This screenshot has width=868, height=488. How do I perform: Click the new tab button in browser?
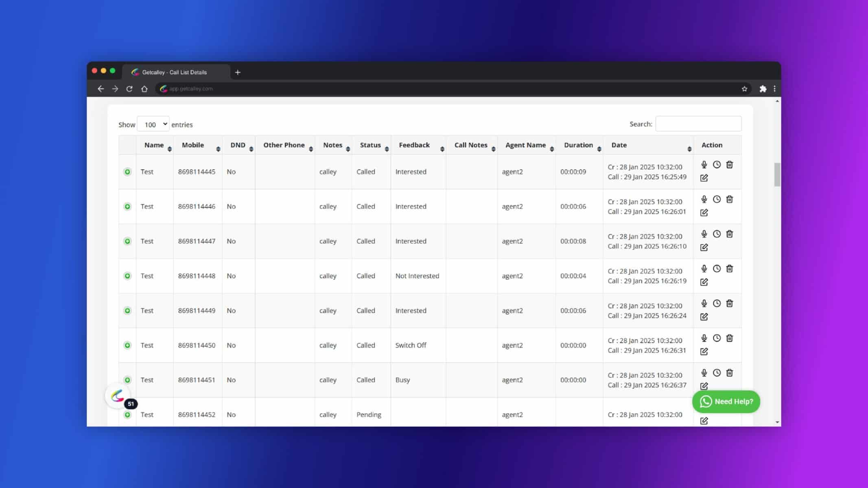238,72
